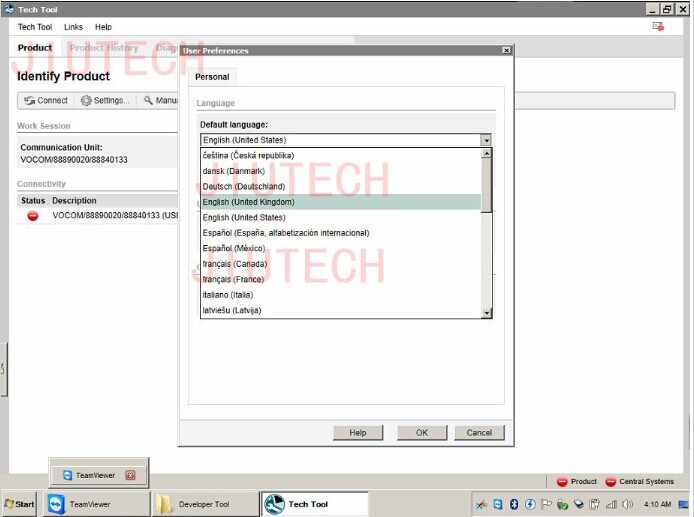This screenshot has height=517, width=694.
Task: Click the language list scroll down arrow
Action: pos(486,313)
